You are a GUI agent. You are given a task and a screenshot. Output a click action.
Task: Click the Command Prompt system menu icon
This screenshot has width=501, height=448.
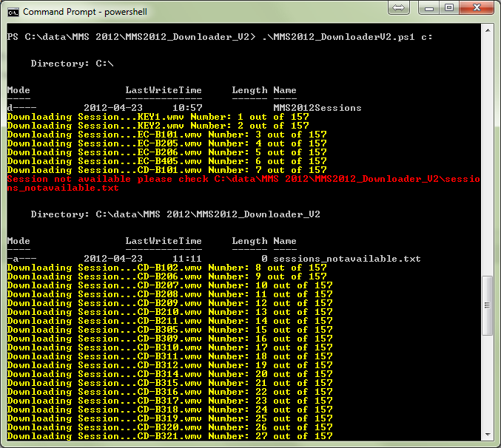(13, 13)
